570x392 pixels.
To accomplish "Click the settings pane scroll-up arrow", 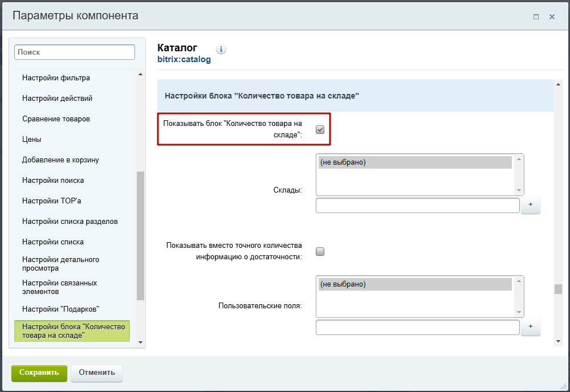I will [x=558, y=85].
